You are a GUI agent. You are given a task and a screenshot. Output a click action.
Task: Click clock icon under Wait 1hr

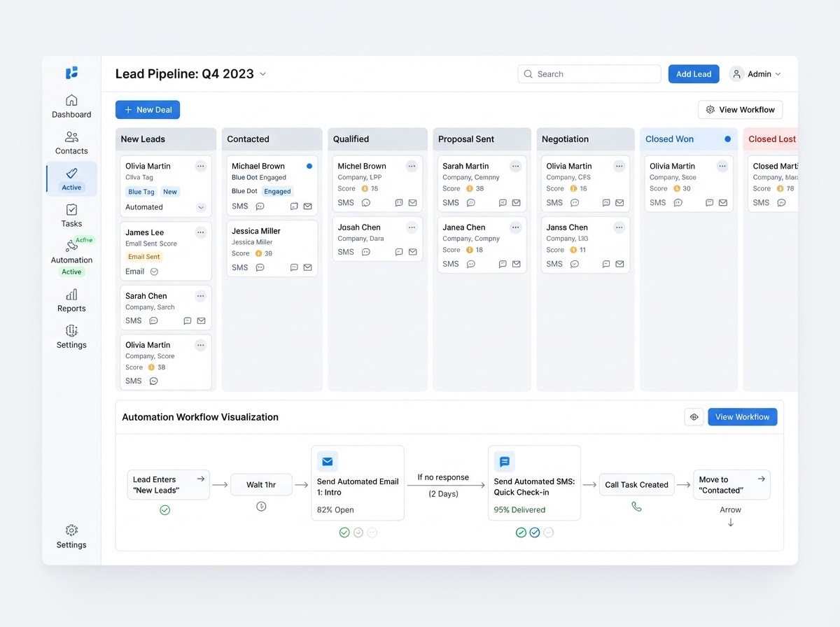pos(261,507)
